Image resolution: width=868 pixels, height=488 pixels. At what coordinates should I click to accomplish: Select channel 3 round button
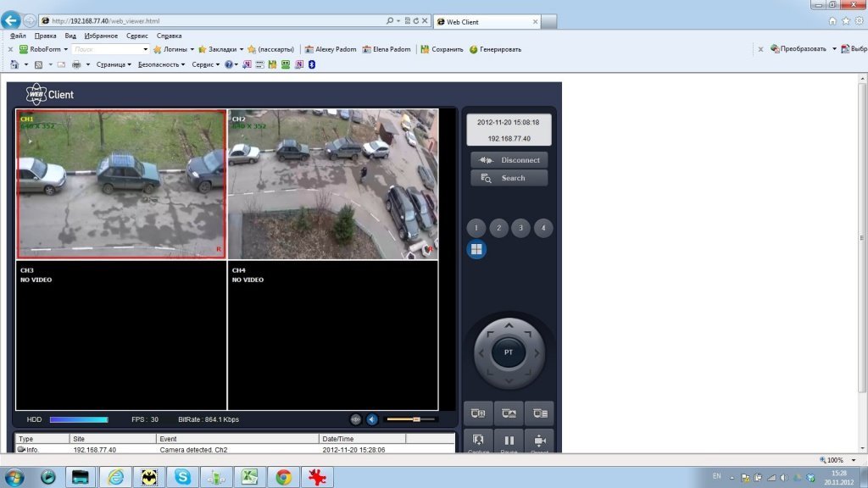[x=520, y=228]
